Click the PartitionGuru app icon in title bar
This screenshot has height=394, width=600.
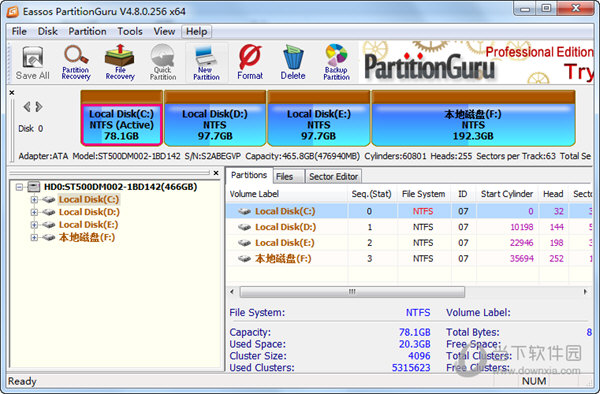click(13, 11)
